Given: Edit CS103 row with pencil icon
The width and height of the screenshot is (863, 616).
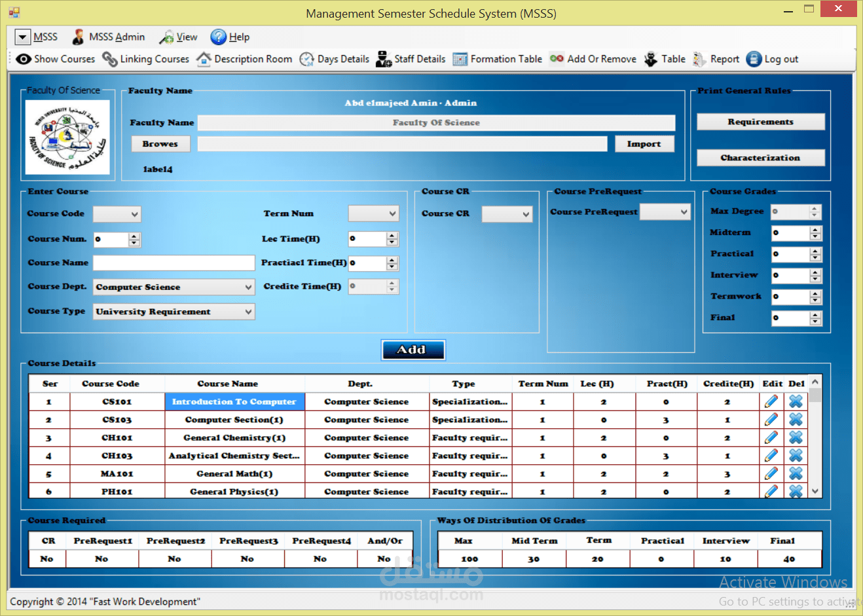Looking at the screenshot, I should (771, 419).
